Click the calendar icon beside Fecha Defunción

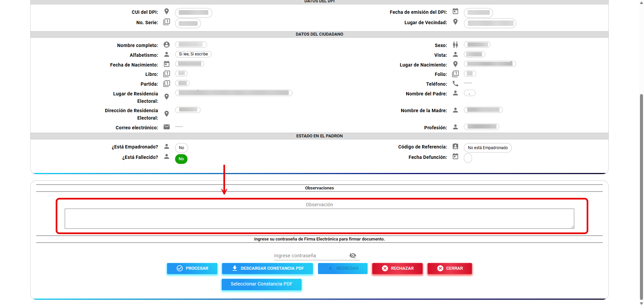[x=455, y=157]
